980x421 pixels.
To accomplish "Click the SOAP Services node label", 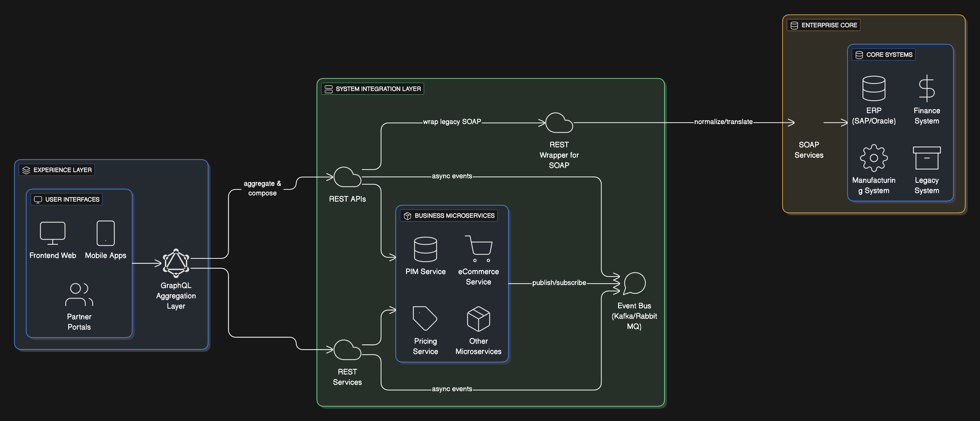I will pos(809,150).
